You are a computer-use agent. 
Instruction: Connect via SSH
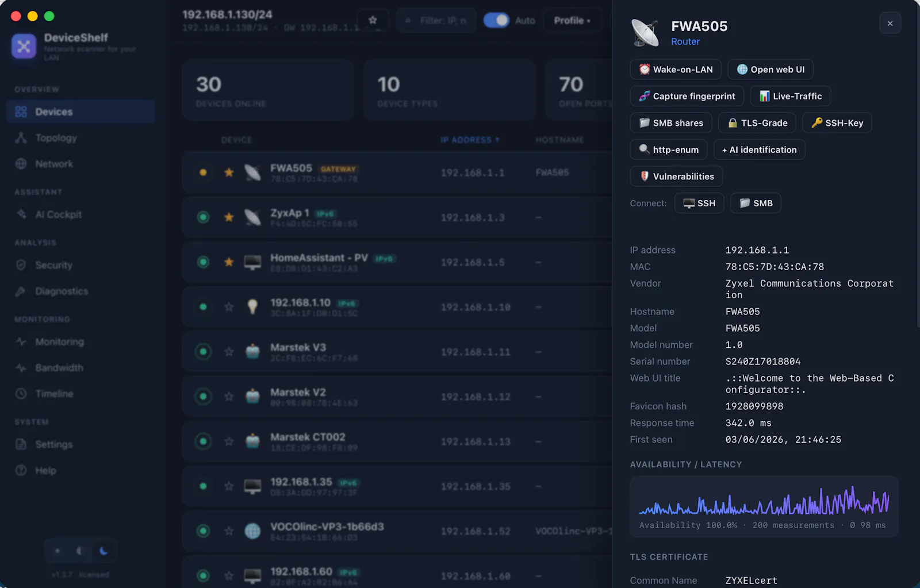(699, 203)
